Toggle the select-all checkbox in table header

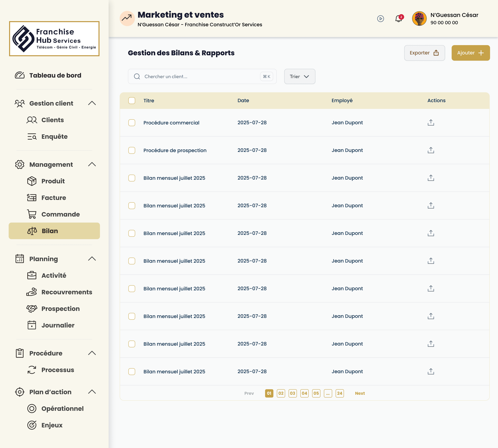point(132,100)
